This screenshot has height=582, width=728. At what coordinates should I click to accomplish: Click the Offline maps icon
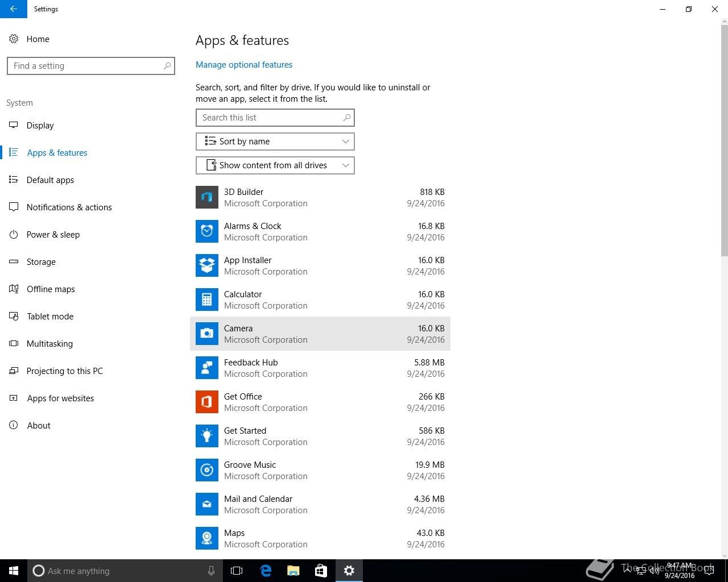coord(14,289)
